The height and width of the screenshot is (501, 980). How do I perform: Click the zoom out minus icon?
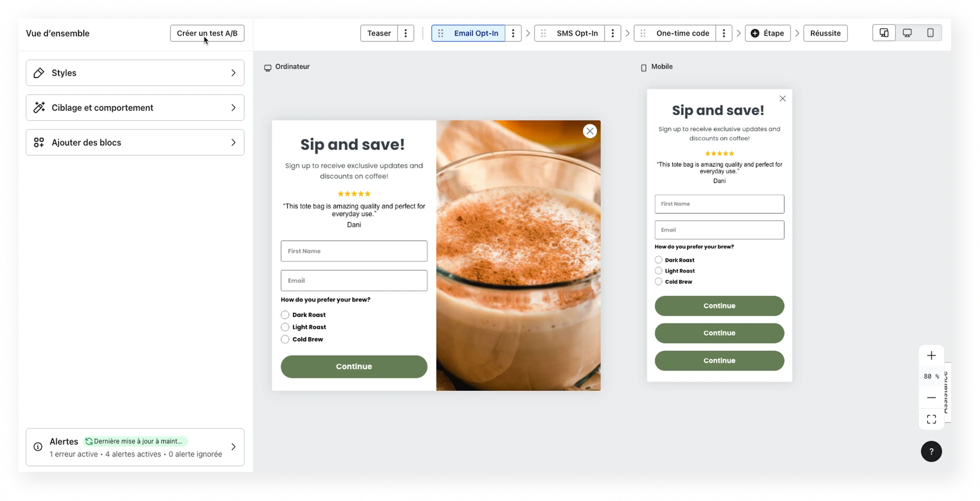(931, 397)
